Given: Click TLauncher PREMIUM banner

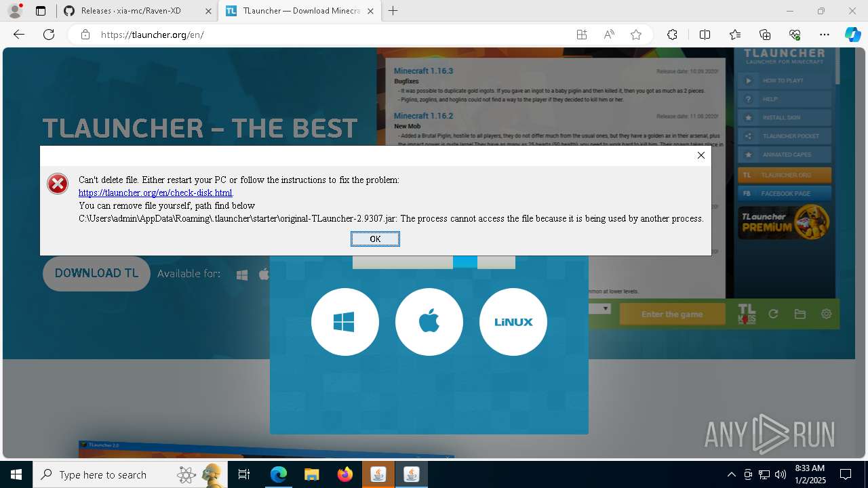Looking at the screenshot, I should click(x=785, y=222).
